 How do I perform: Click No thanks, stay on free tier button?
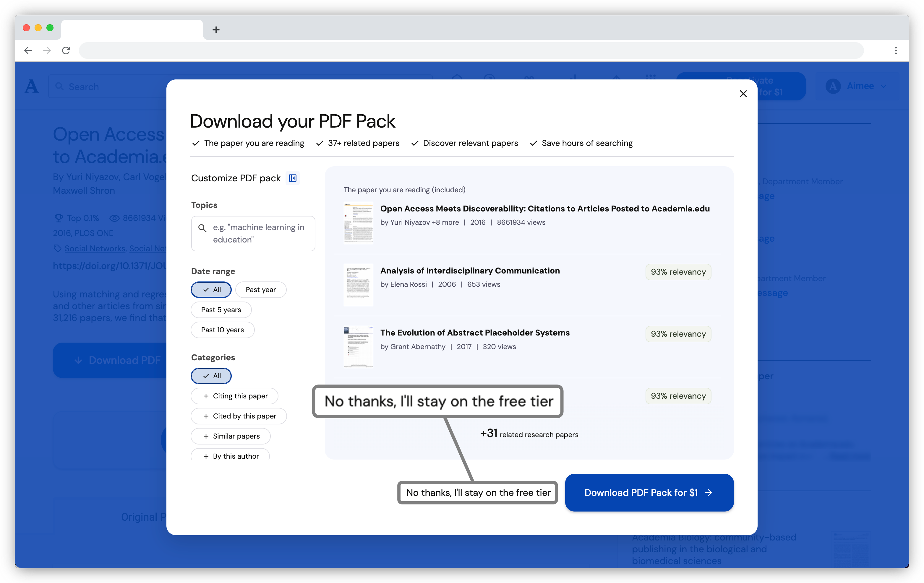pos(478,493)
